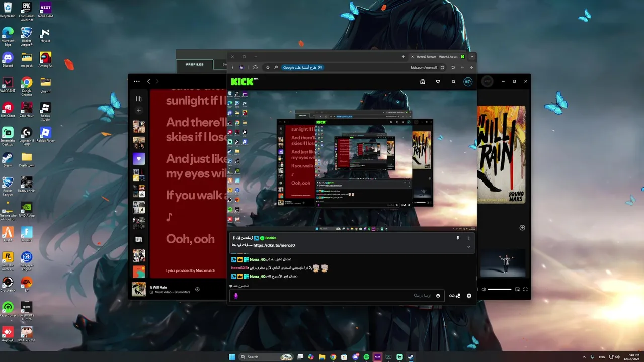
Task: Click the Ask Google about this page chip
Action: click(x=302, y=67)
